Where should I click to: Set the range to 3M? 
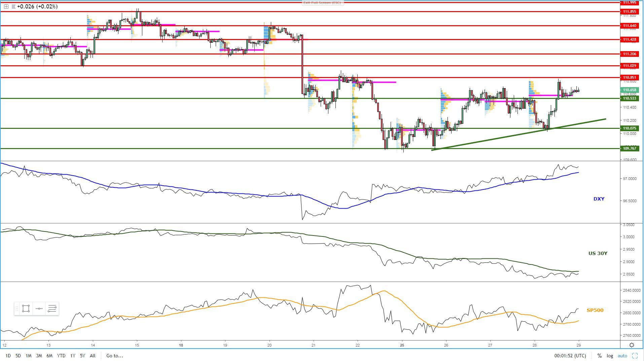(x=39, y=356)
